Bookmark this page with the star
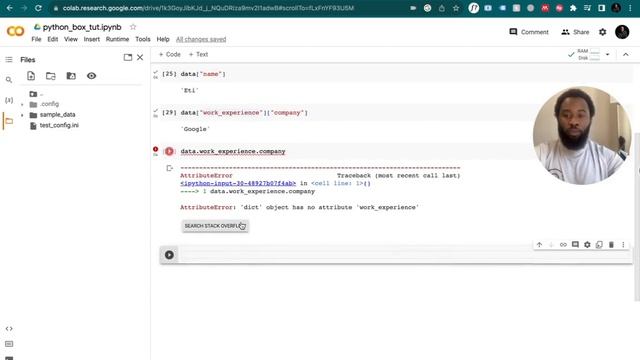Screen dimensions: 640x360 [456, 8]
